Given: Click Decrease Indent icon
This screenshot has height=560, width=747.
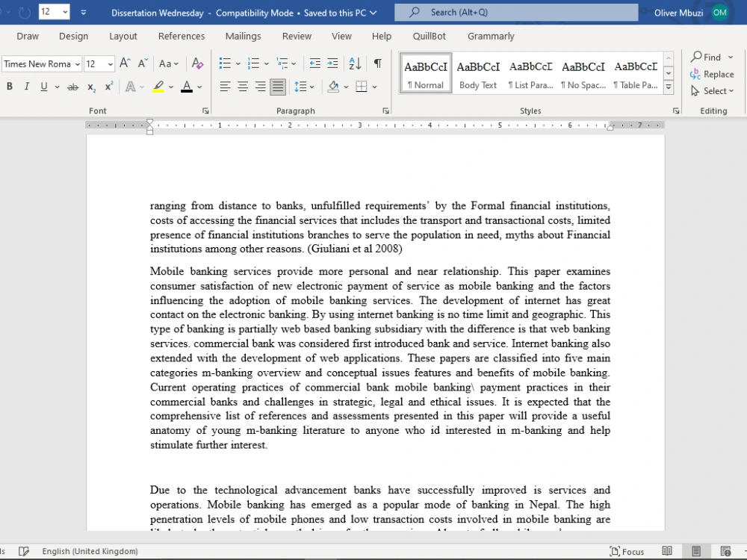Looking at the screenshot, I should coord(315,63).
